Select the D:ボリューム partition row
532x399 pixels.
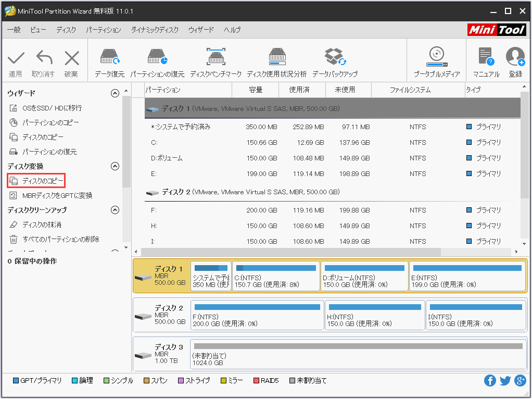pos(333,158)
